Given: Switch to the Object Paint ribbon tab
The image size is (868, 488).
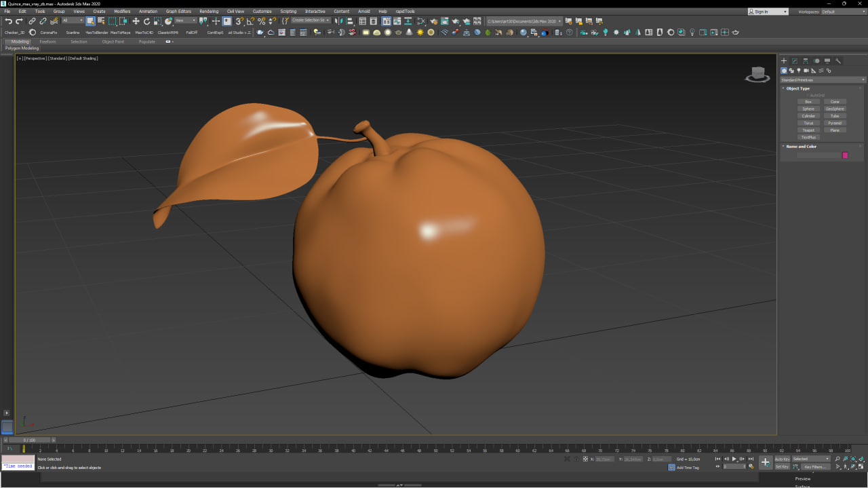Looking at the screenshot, I should pyautogui.click(x=113, y=41).
